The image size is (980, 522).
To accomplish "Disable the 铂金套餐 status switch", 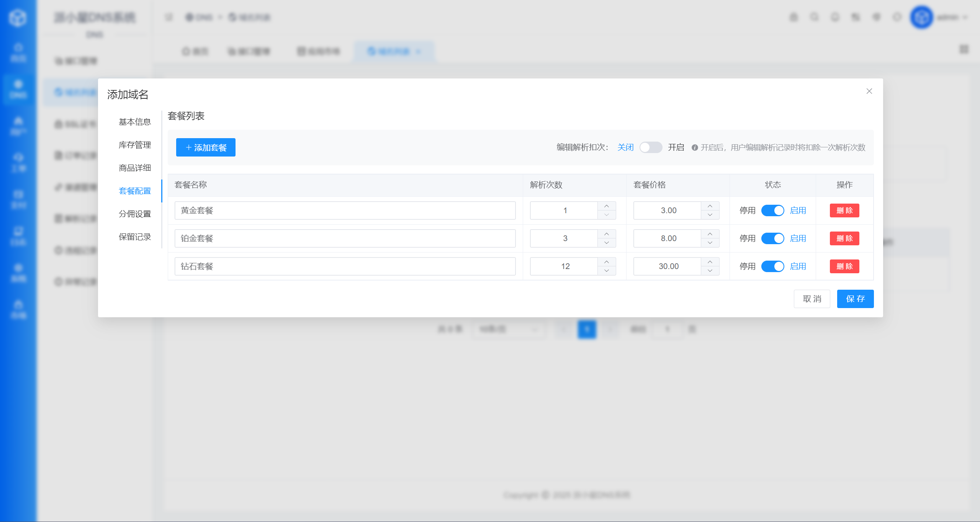I will (x=772, y=238).
